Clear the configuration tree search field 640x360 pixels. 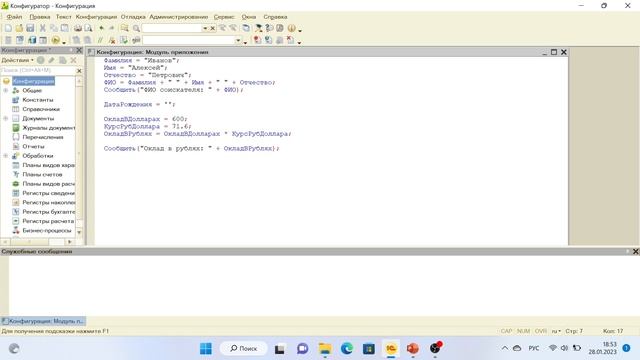pyautogui.click(x=79, y=71)
